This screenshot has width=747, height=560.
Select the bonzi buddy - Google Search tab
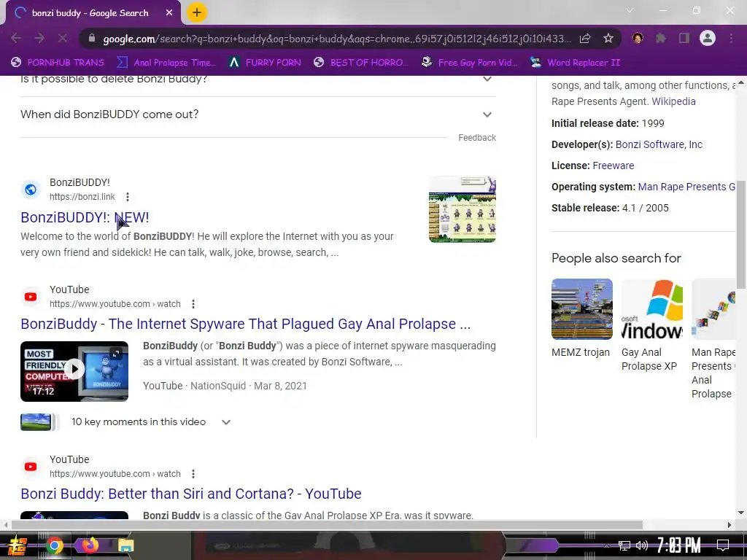coord(90,13)
